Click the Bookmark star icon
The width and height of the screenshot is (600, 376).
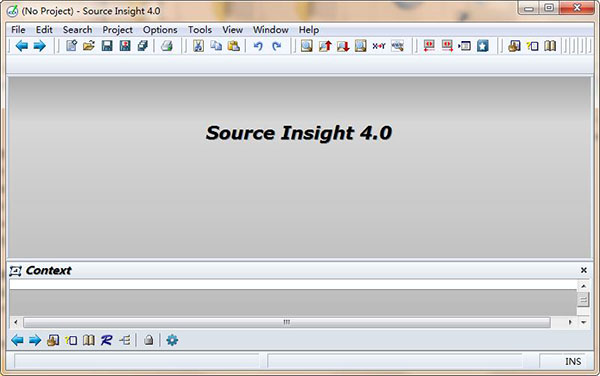[483, 46]
